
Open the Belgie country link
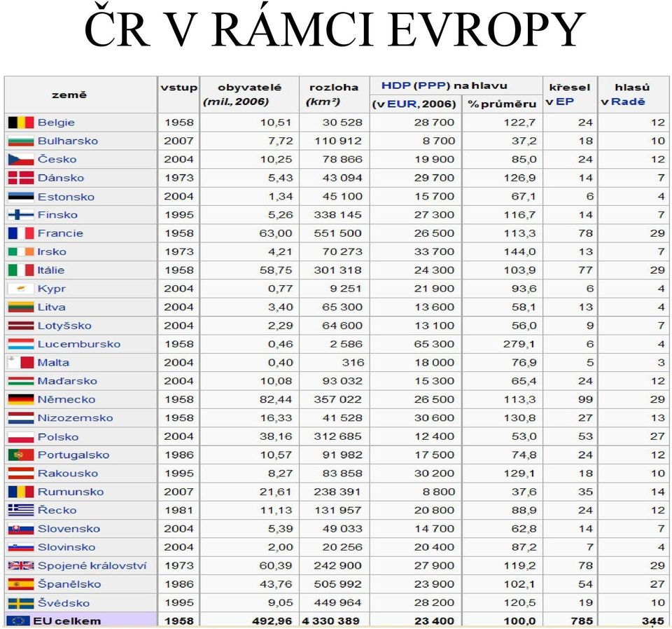(x=56, y=123)
